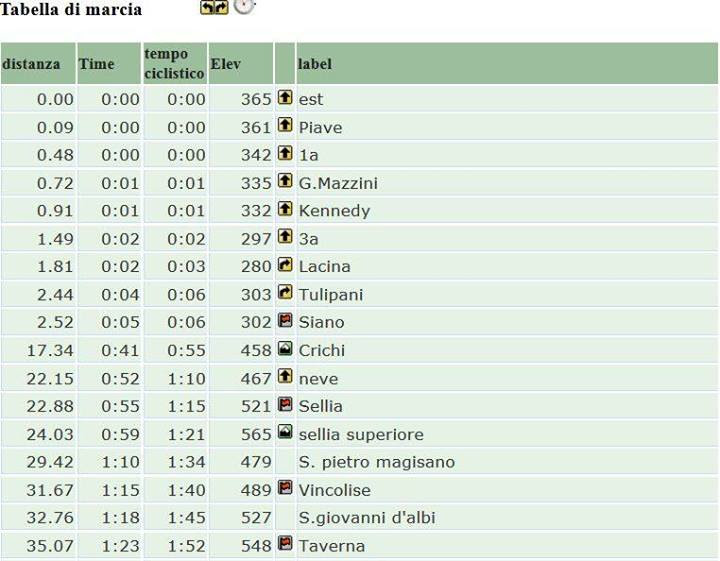Click the mountain icon beside sellia superiore
Screen dimensions: 720x561
click(285, 432)
